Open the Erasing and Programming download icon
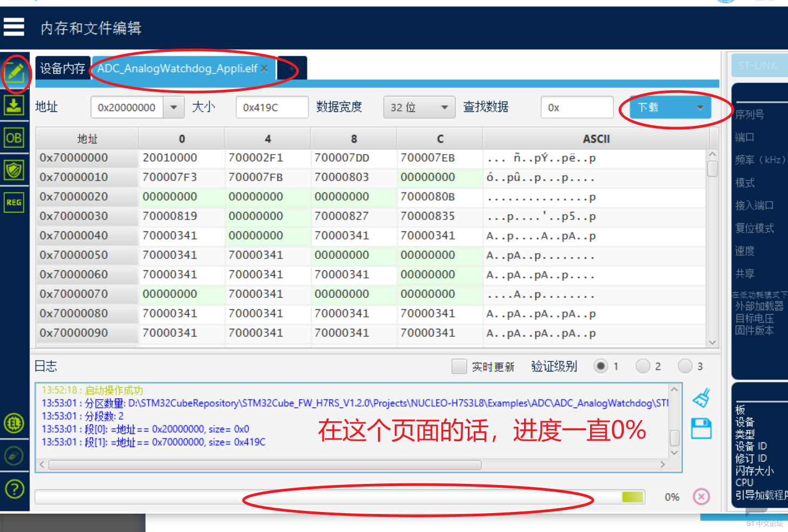The height and width of the screenshot is (532, 788). pos(14,105)
